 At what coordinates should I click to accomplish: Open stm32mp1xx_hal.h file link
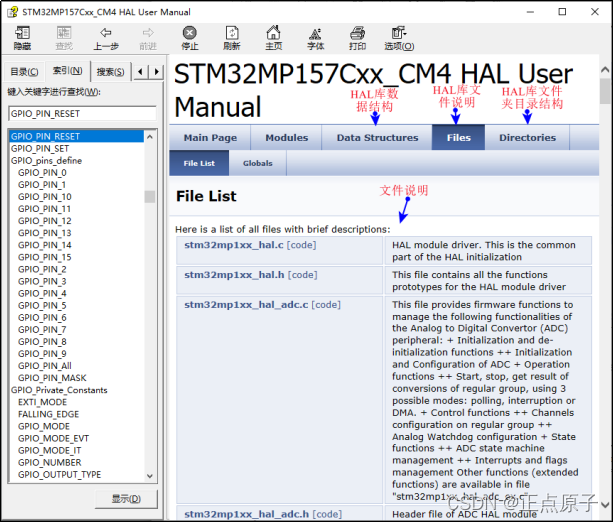coord(234,275)
